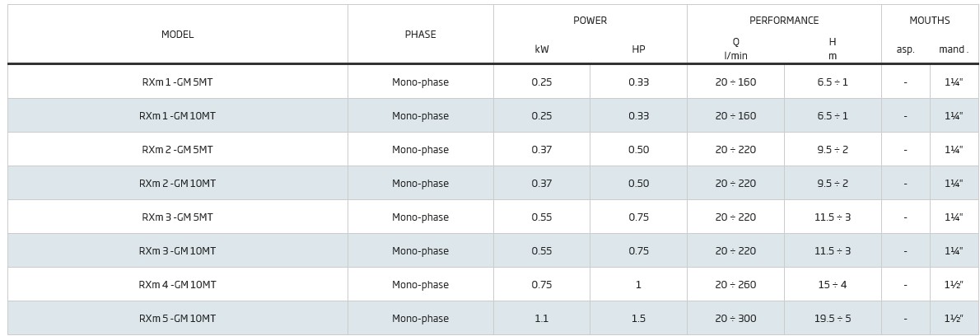
Task: Select the RXm 2 -GM 10MT model cell
Action: coord(178,184)
